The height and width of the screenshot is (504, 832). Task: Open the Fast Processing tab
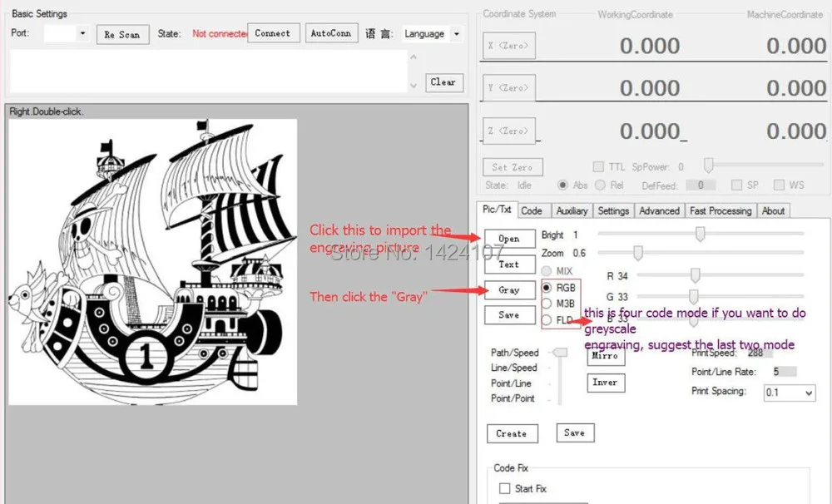[x=721, y=211]
